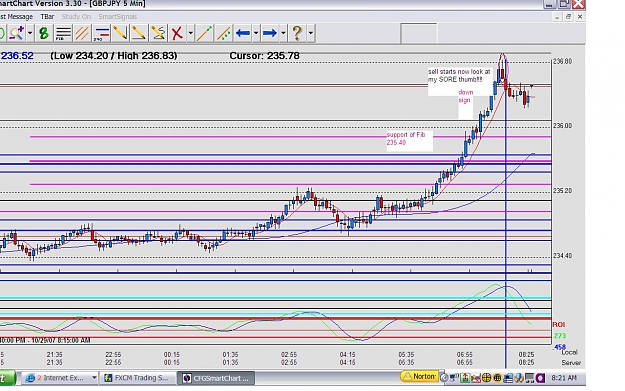Select the blue and red horizontal lines tool
Image resolution: width=625 pixels, height=391 pixels.
click(x=101, y=33)
